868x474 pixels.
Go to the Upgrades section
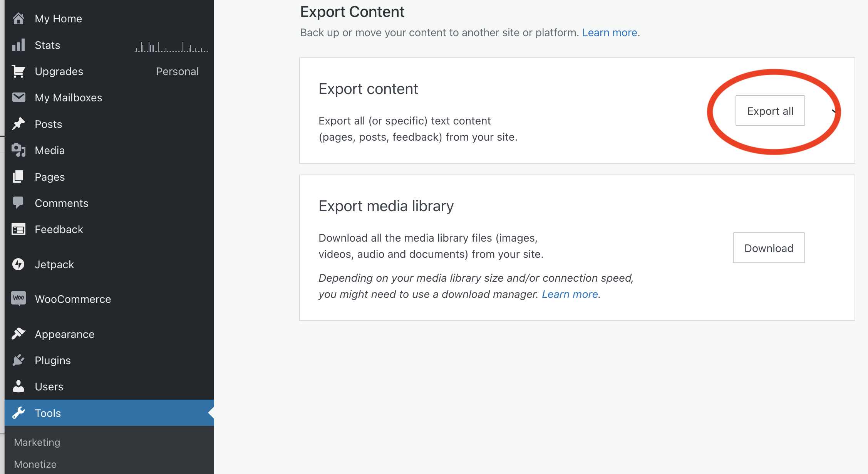tap(109, 71)
